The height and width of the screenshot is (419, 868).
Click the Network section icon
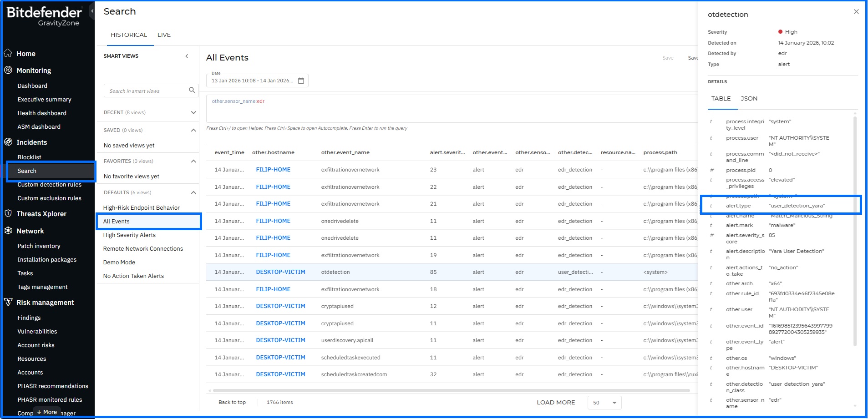tap(8, 231)
